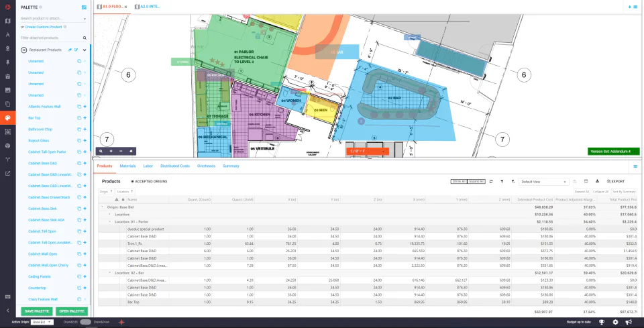
Task: Click the eraser icon beside Restaurant Products
Action: [70, 50]
